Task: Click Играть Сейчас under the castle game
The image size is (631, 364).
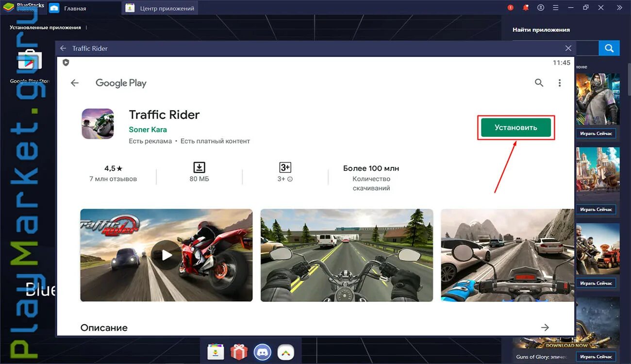Action: click(596, 210)
